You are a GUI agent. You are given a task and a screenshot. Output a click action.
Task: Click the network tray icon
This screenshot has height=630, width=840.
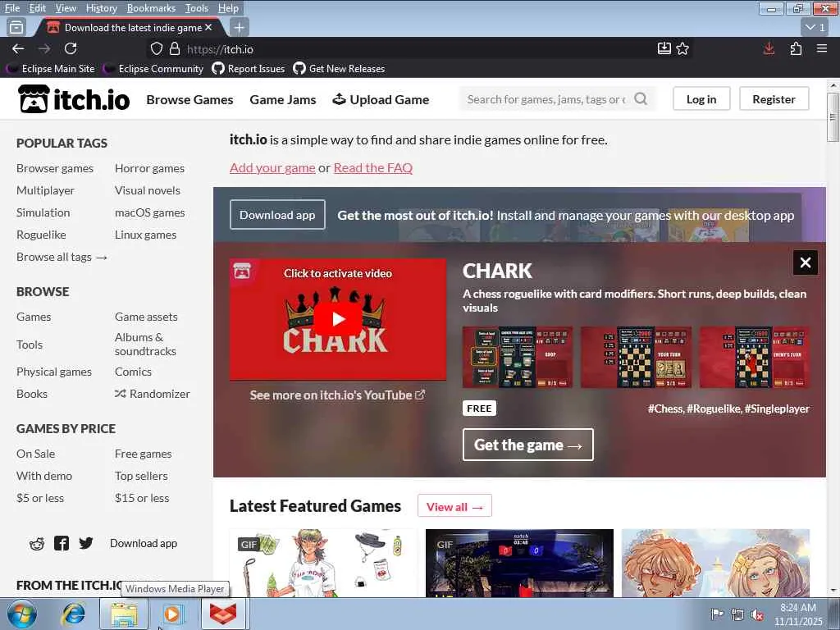(737, 614)
